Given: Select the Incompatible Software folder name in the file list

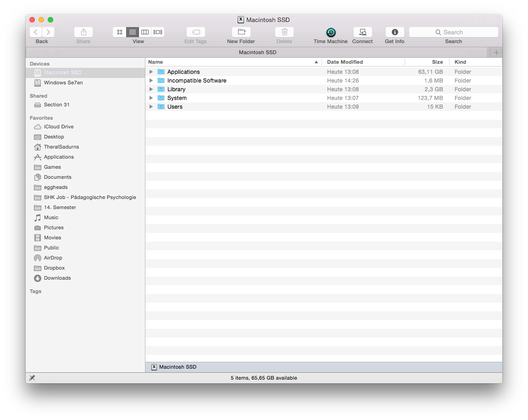Looking at the screenshot, I should coord(197,80).
